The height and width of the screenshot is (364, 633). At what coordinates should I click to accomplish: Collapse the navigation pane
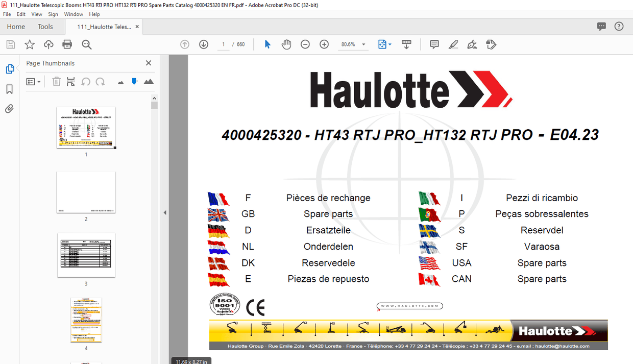[x=165, y=211]
